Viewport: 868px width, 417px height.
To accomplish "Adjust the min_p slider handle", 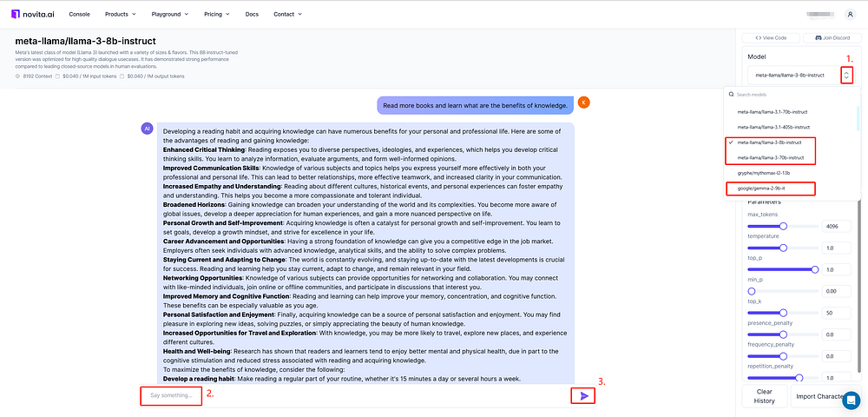I will click(x=752, y=291).
